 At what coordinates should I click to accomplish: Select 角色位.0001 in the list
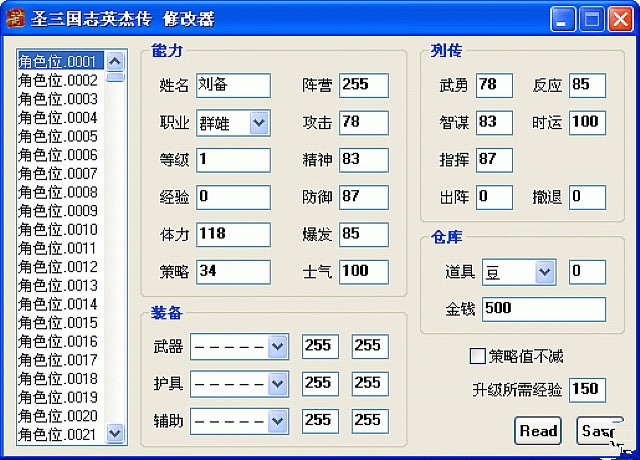[60, 61]
